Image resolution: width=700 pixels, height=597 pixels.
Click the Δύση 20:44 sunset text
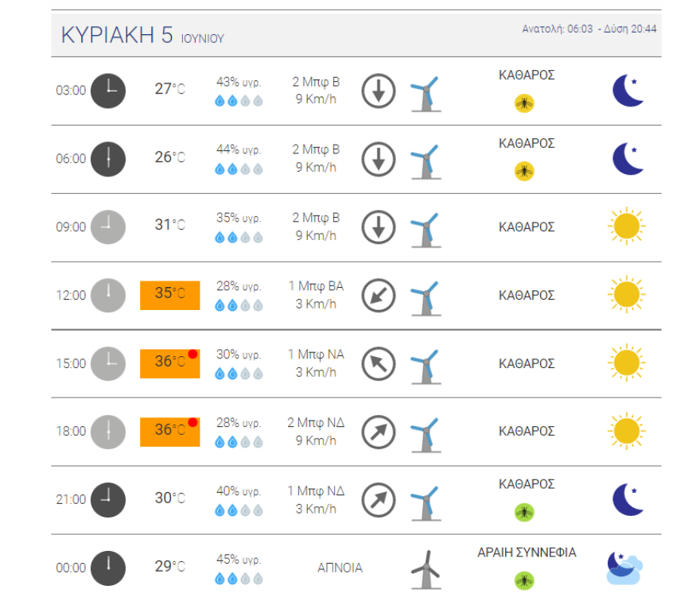click(x=628, y=29)
